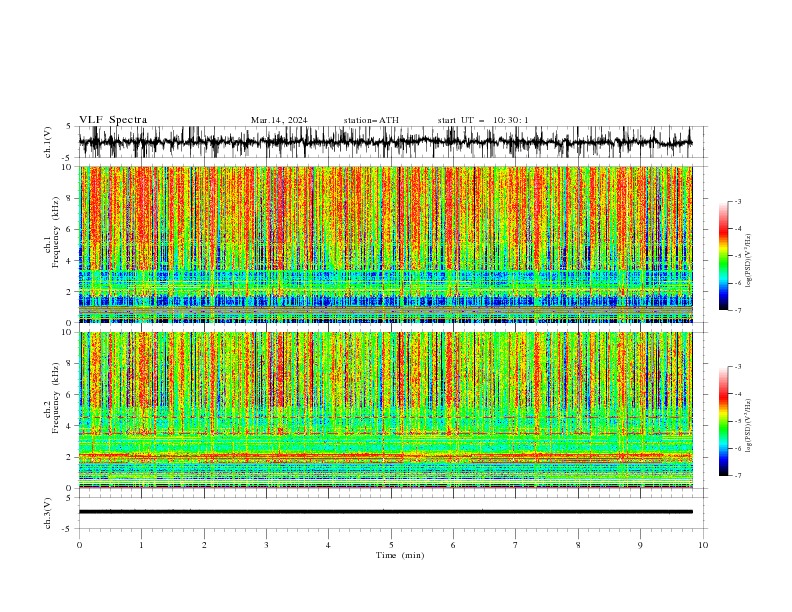The width and height of the screenshot is (792, 612).
Task: Click the ch.3 flat voltage trace line
Action: click(385, 512)
